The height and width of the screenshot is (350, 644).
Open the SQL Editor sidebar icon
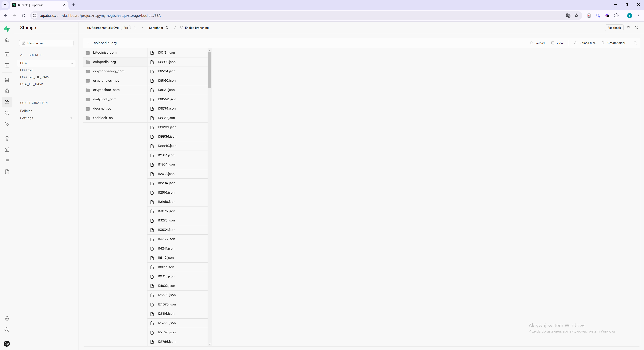click(x=7, y=65)
